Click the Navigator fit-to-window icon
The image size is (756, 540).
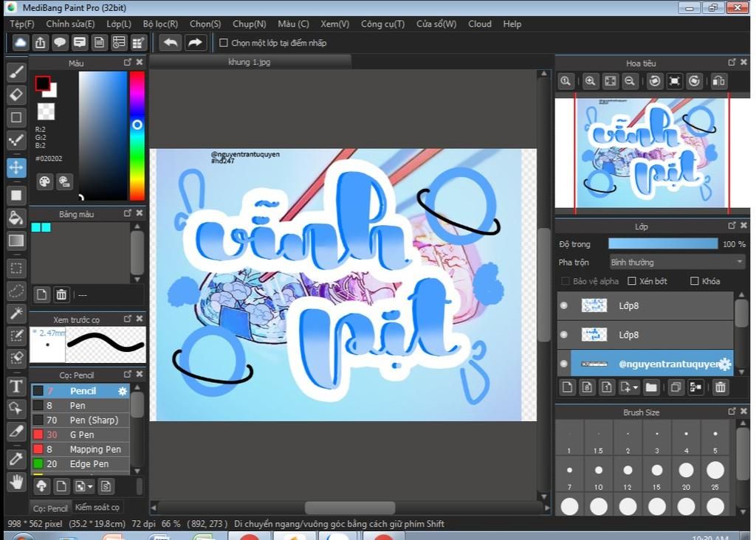[x=610, y=81]
